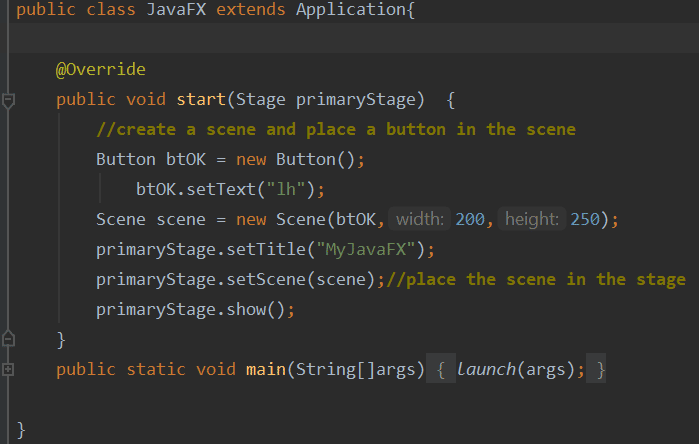The height and width of the screenshot is (444, 699).
Task: Place cursor in the "lh" string literal
Action: [x=286, y=189]
